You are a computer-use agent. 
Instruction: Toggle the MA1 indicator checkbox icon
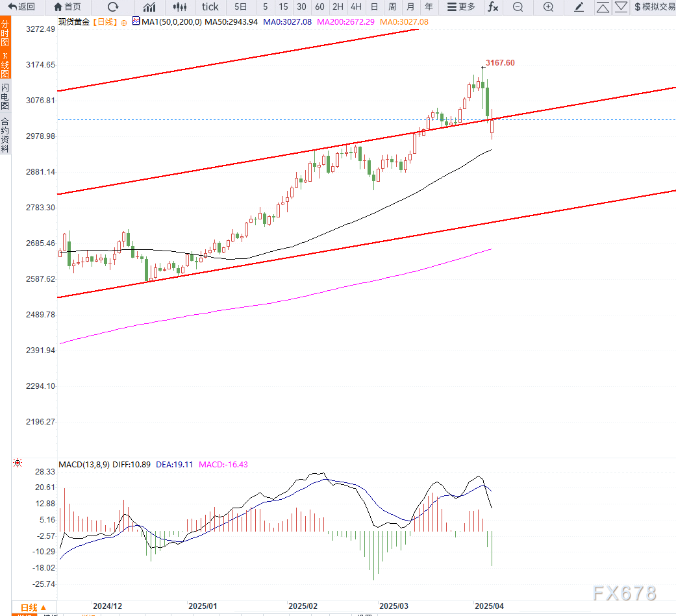[136, 21]
